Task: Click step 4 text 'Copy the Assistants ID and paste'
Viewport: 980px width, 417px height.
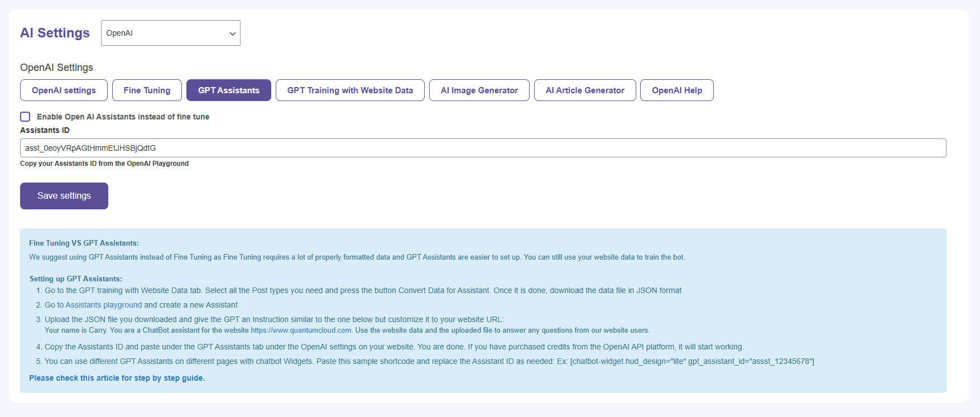Action: coord(394,347)
